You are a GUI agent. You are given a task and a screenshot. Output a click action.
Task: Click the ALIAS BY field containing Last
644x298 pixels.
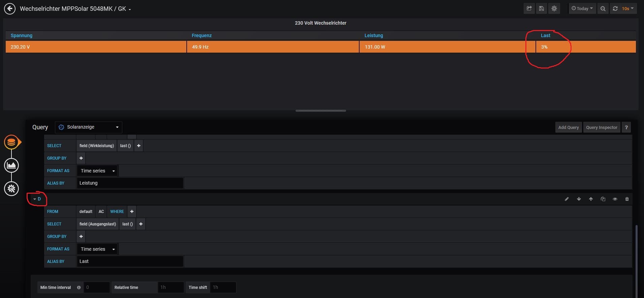(130, 261)
